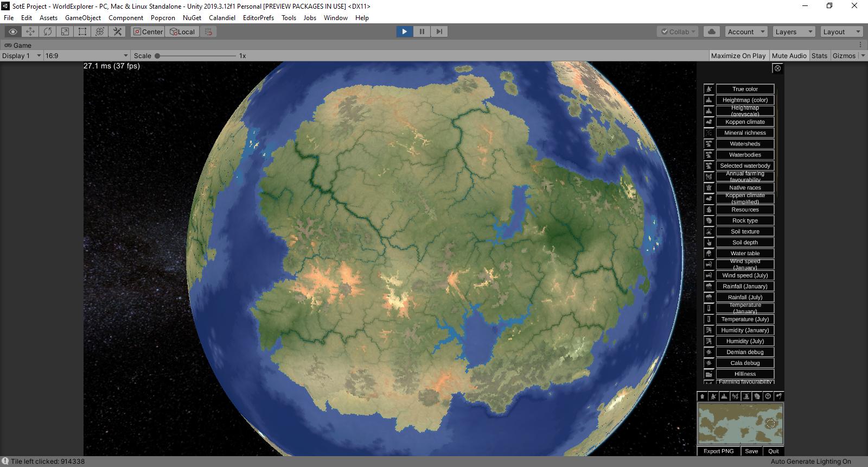Click the Pause button
This screenshot has height=467, width=868.
pos(422,31)
